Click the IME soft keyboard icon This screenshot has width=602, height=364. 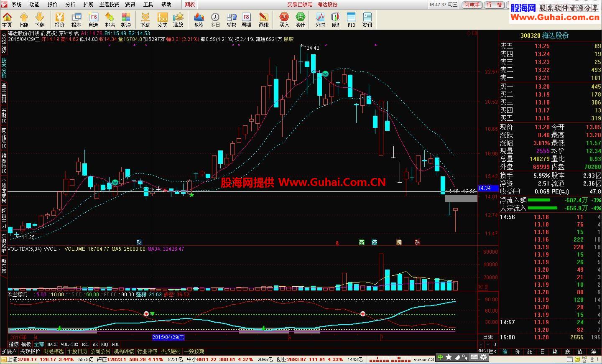click(474, 357)
